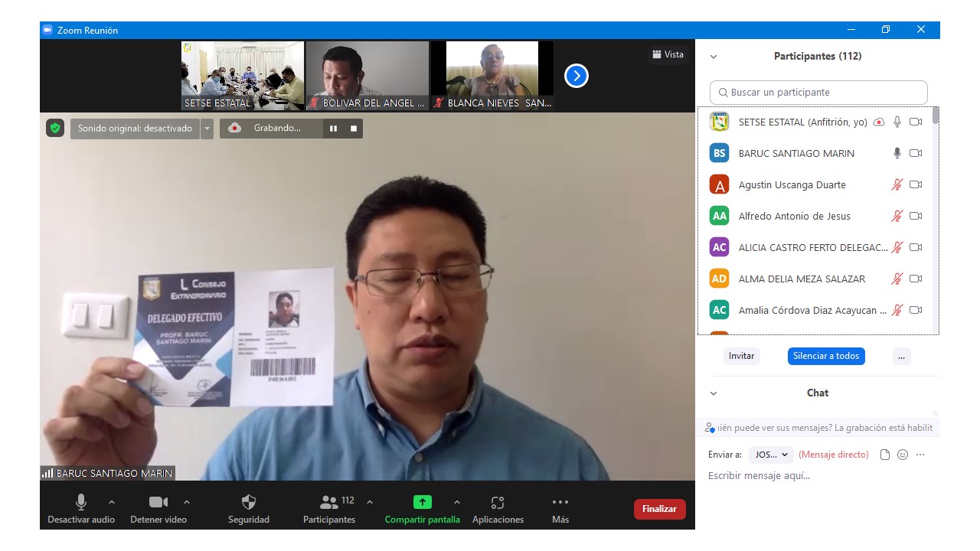Click the SETSE ESTATAL recording indicator icon
The width and height of the screenshot is (980, 551).
pos(879,122)
